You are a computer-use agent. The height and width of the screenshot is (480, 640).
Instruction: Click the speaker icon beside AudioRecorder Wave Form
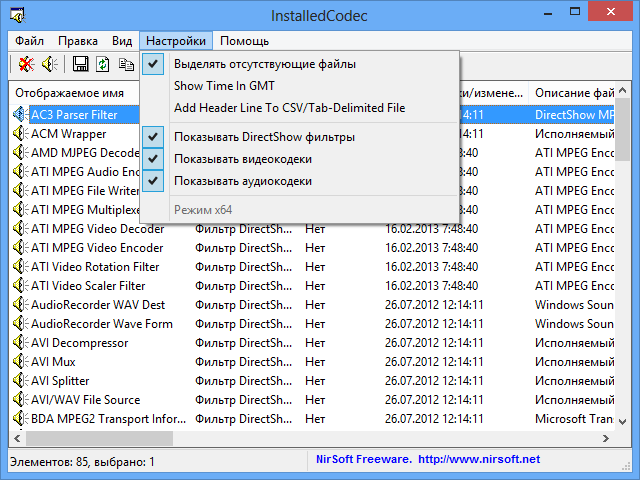pyautogui.click(x=20, y=324)
